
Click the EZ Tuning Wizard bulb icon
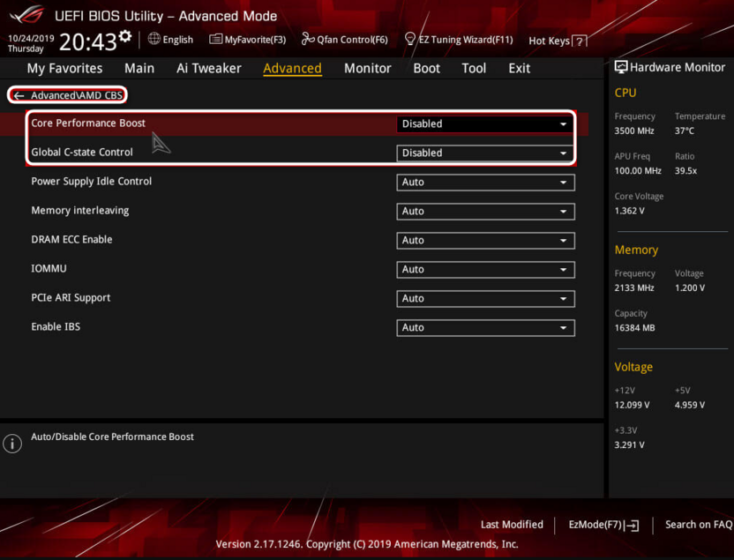409,39
